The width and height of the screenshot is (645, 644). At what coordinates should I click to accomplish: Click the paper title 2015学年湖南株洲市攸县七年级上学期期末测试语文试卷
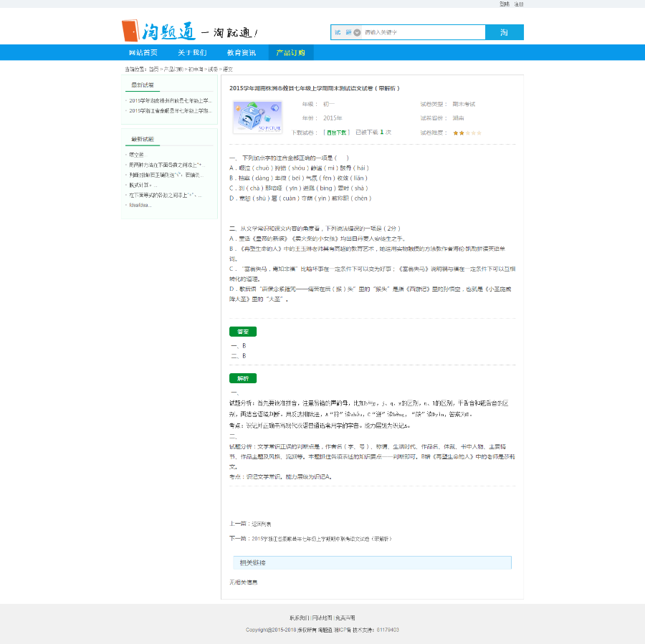coord(315,88)
